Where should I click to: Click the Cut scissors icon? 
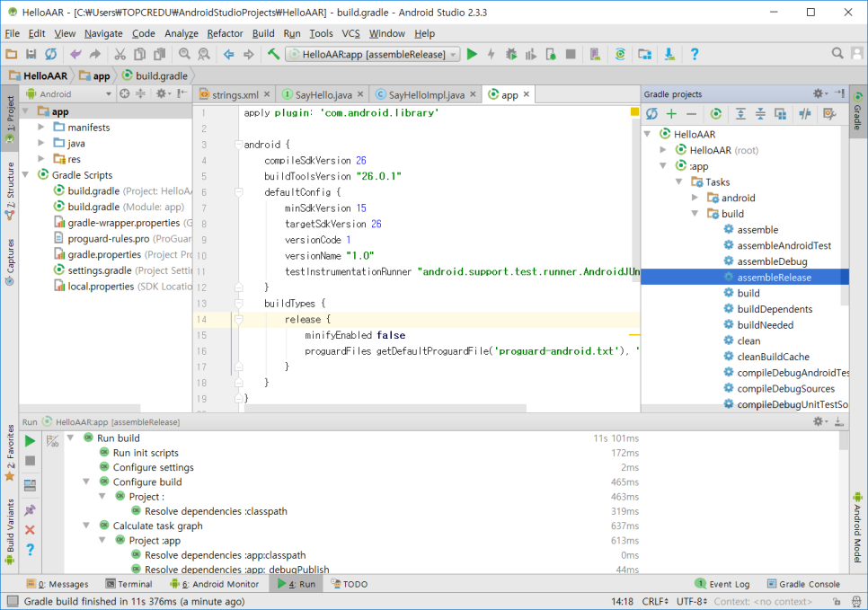click(120, 54)
